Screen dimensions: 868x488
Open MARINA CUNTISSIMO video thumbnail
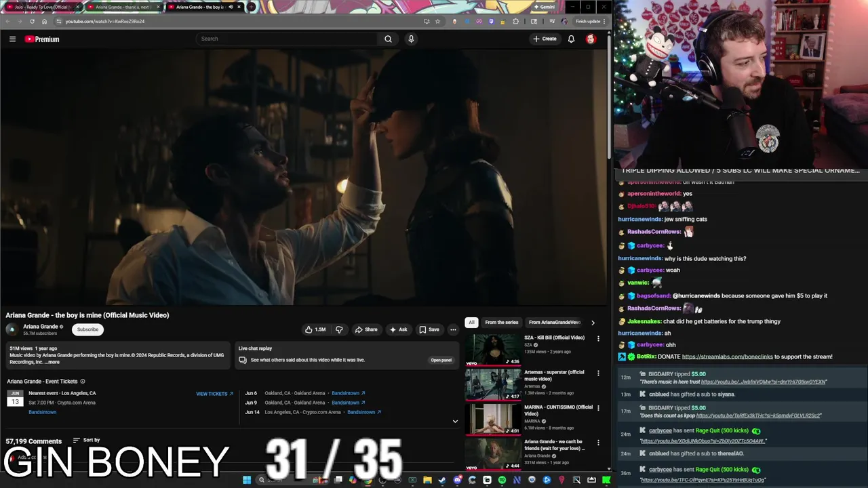point(493,420)
